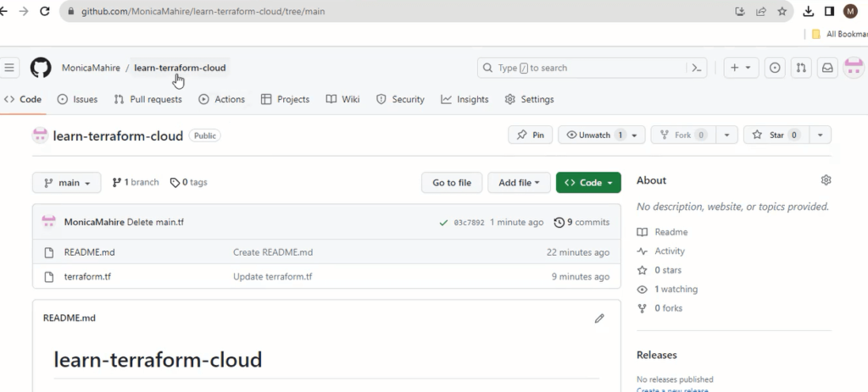This screenshot has height=392, width=868.
Task: Click the terraform.tf file icon
Action: 48,277
